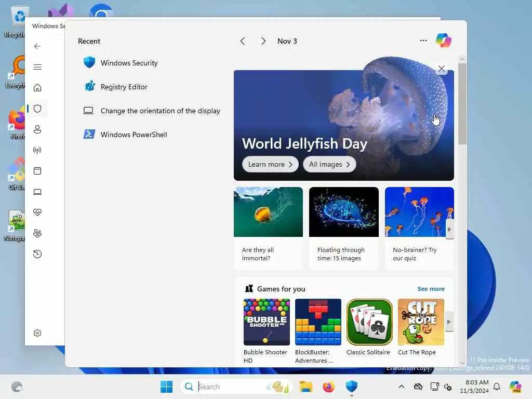Click the Windows Start button
The image size is (532, 399).
coord(166,387)
